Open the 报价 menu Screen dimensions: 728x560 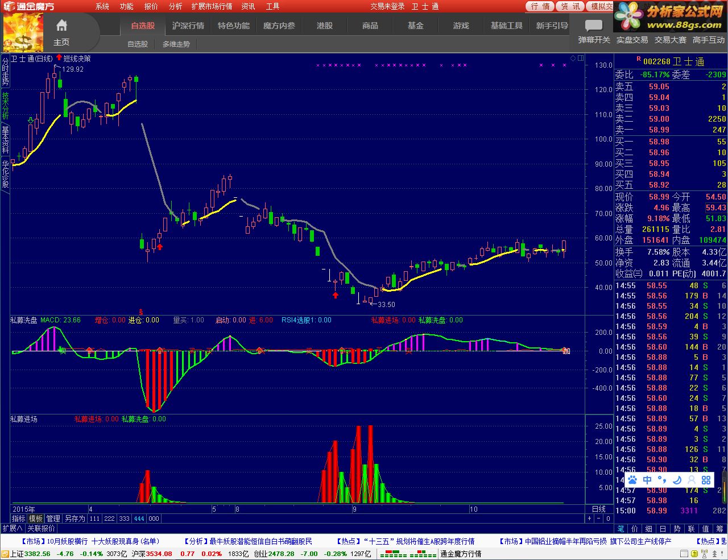[x=151, y=6]
